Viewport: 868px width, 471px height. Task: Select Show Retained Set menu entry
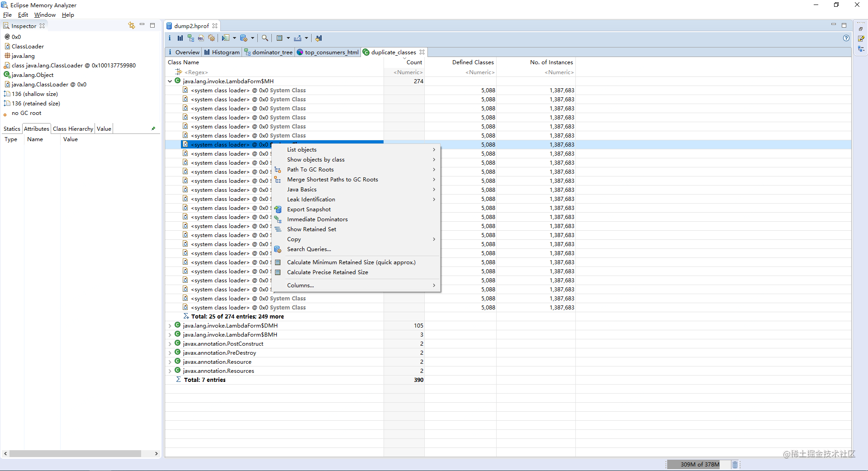tap(356, 229)
